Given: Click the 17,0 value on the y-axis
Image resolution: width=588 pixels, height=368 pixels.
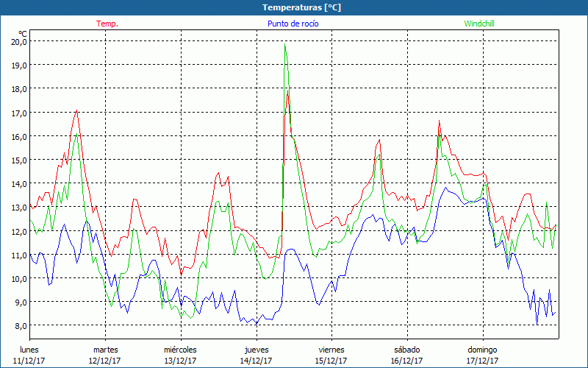Looking at the screenshot, I should click(x=19, y=113).
